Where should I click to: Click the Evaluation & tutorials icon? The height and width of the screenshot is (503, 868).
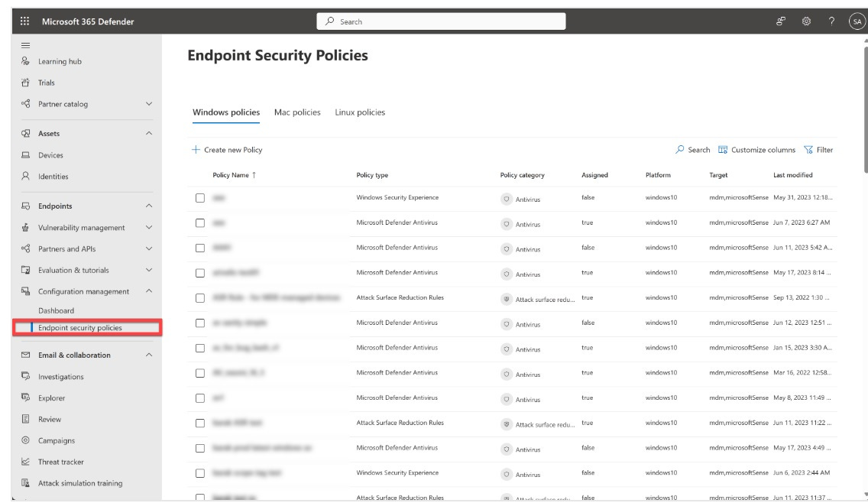tap(25, 270)
